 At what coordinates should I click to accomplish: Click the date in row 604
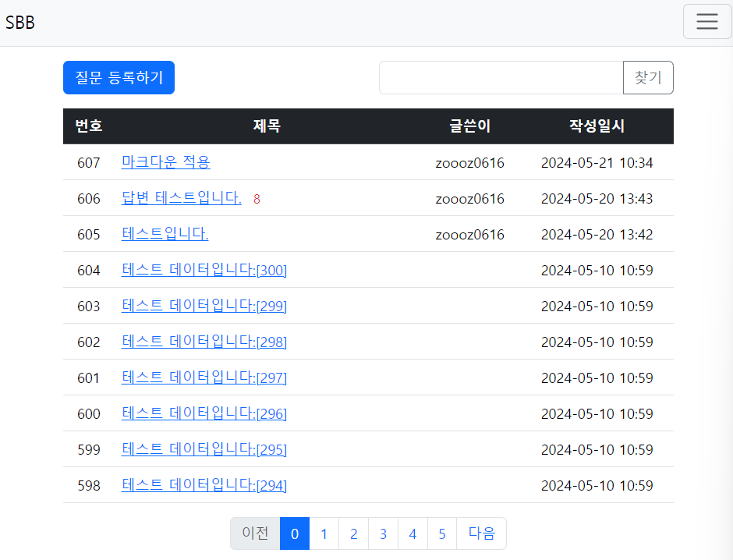[597, 271]
